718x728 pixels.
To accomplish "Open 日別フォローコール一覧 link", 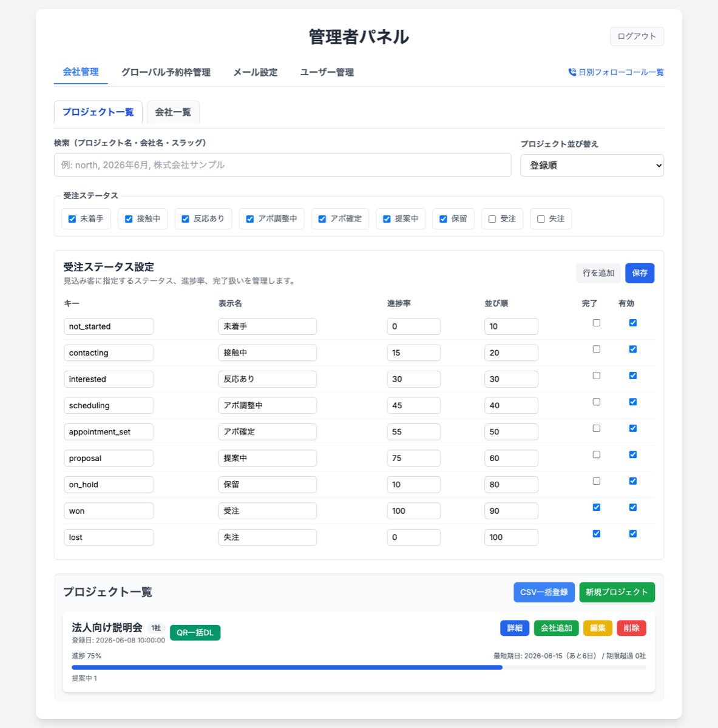I will (x=616, y=72).
